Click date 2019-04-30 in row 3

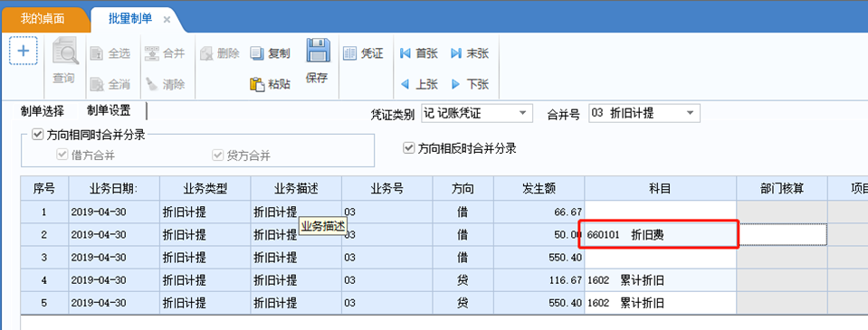(114, 258)
